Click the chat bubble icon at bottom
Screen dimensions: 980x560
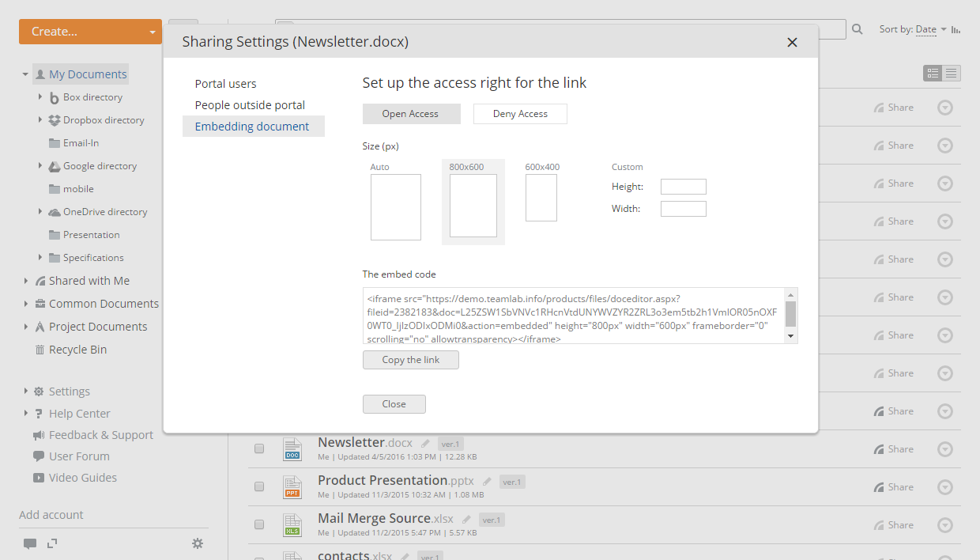[x=29, y=543]
